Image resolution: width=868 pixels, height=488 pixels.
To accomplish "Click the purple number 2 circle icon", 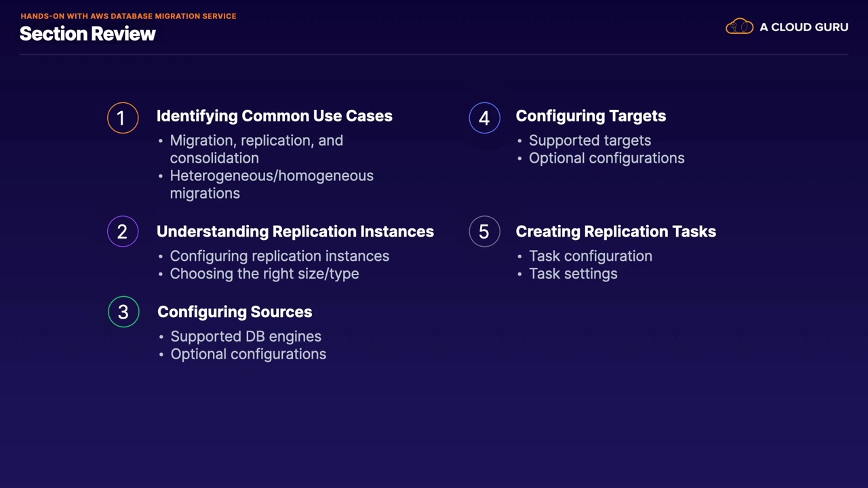I will tap(123, 232).
